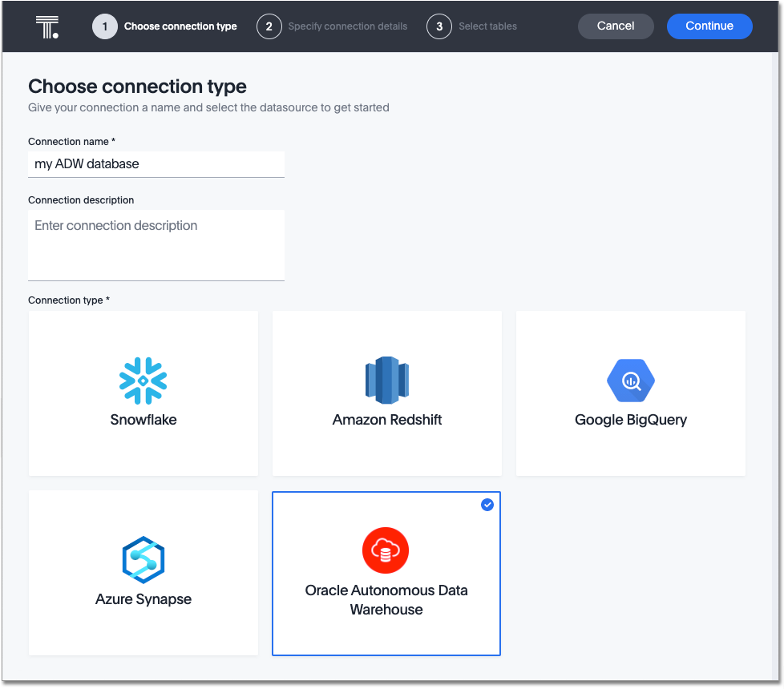This screenshot has height=689, width=784.
Task: Click the step 1 circle indicator
Action: (105, 26)
